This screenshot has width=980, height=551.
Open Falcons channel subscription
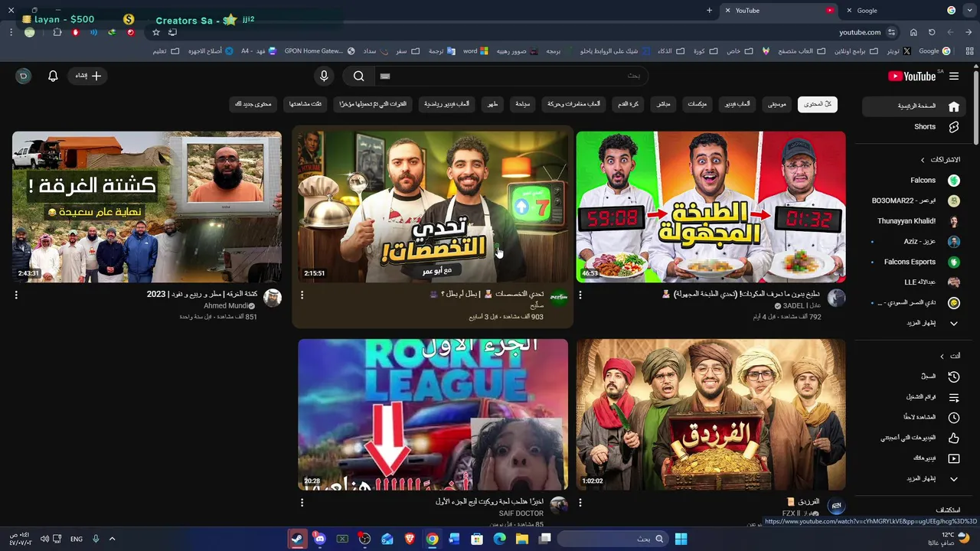[x=916, y=181]
